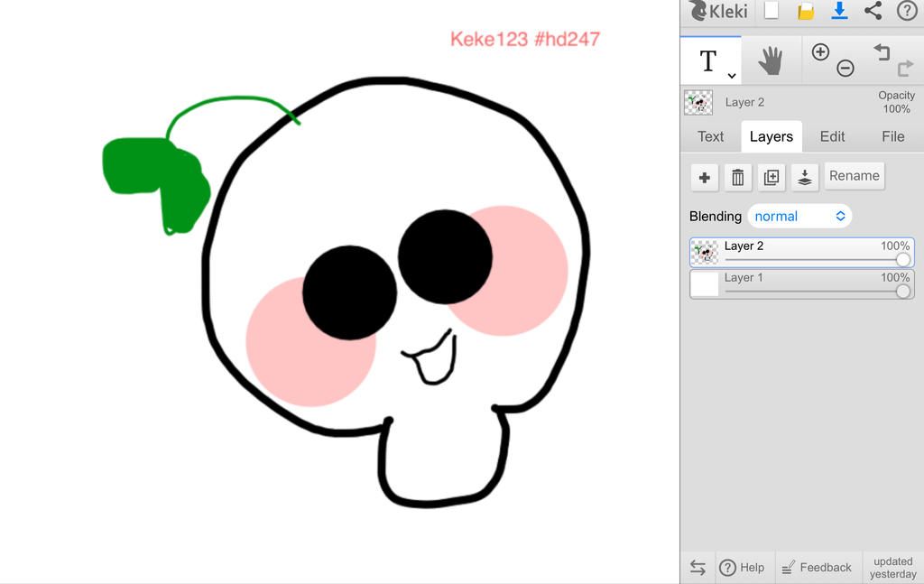Zoom in with the plus icon

coord(820,51)
